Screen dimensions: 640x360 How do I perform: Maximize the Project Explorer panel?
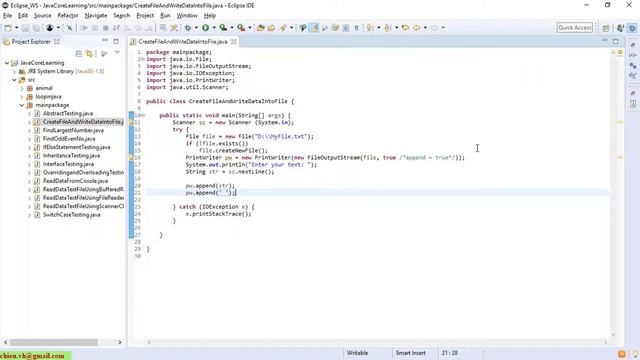(116, 41)
